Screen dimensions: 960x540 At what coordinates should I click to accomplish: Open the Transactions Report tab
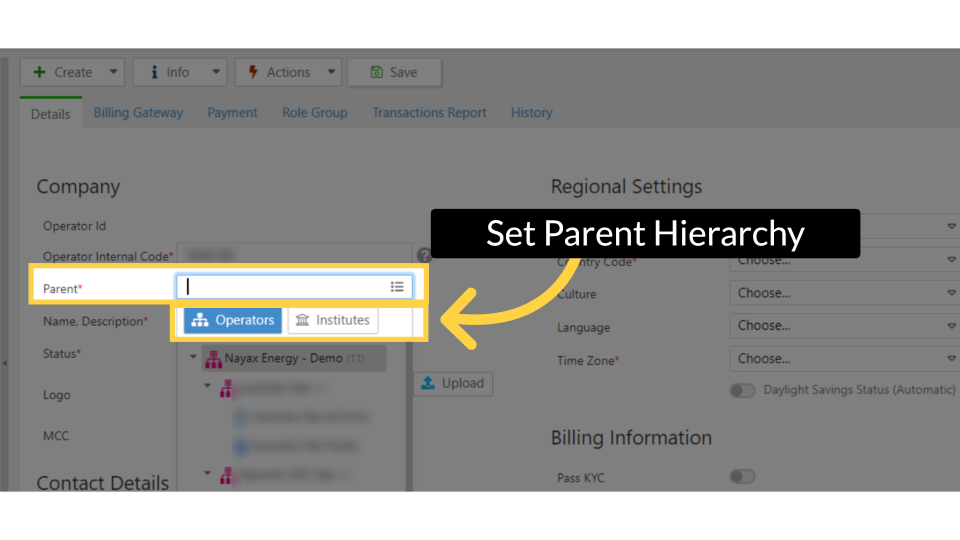pyautogui.click(x=429, y=113)
